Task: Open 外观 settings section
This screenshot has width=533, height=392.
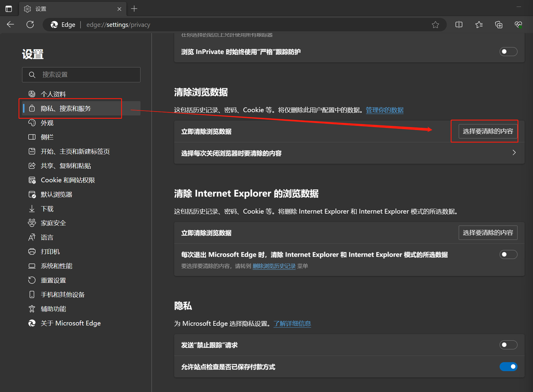Action: (81, 122)
